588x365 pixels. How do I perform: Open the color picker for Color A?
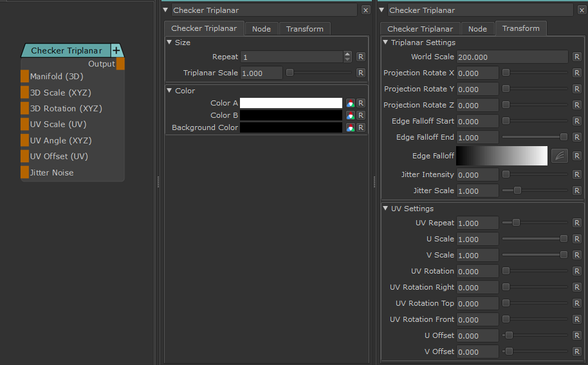[351, 103]
